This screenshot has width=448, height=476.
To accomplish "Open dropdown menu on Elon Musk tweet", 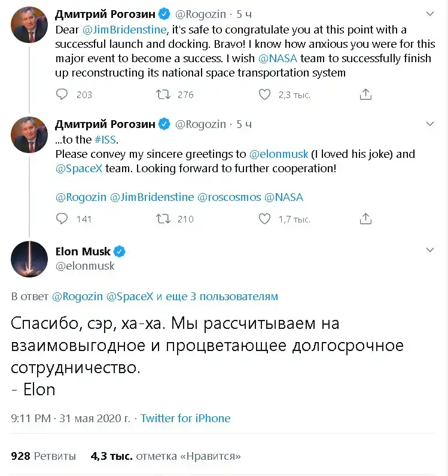I will [x=429, y=250].
